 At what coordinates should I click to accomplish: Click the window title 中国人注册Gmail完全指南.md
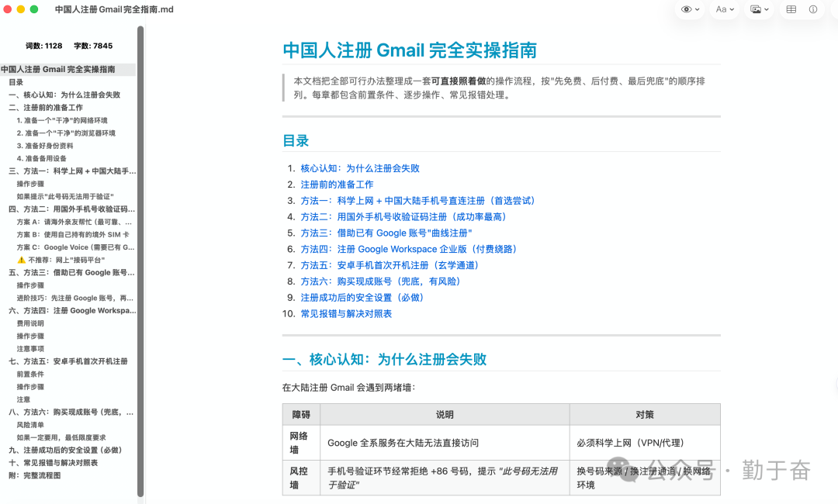114,9
